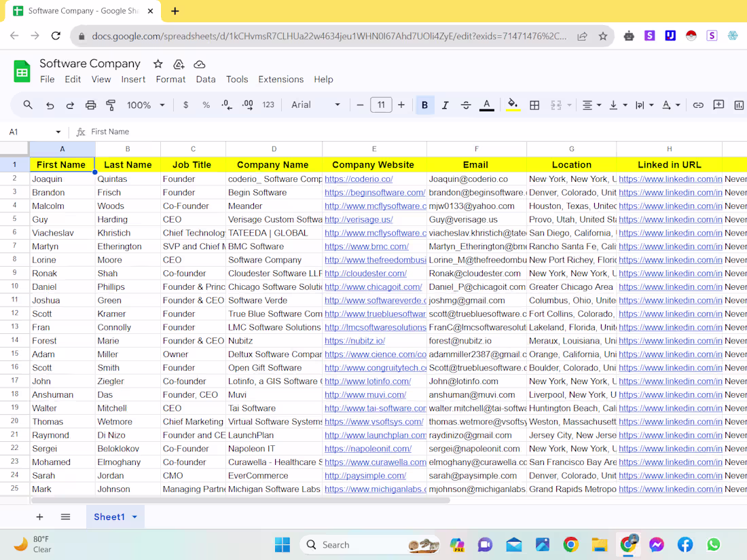Click the horizontal scrollbar
747x560 pixels.
click(240, 500)
